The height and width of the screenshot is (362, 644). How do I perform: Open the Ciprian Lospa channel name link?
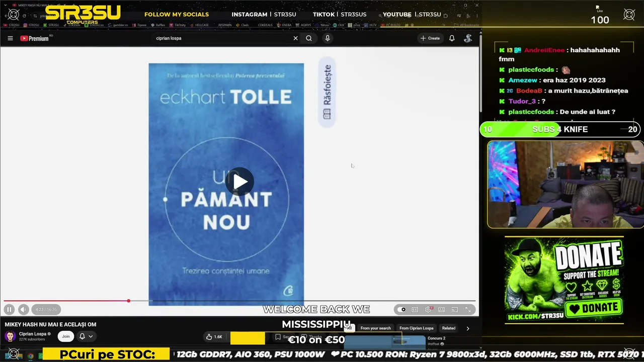pyautogui.click(x=33, y=334)
